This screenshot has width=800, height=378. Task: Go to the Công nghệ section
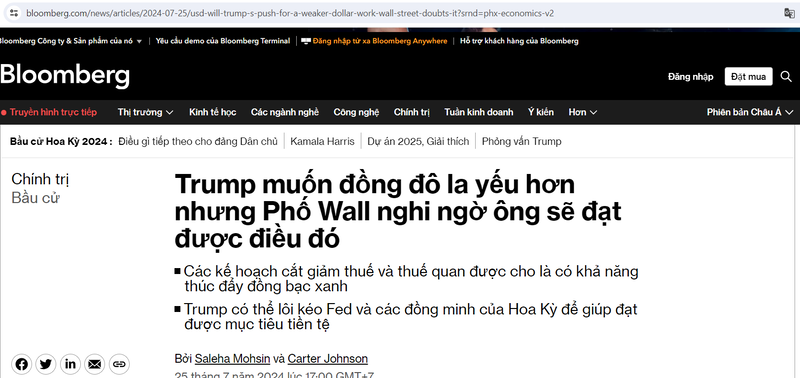pyautogui.click(x=356, y=112)
